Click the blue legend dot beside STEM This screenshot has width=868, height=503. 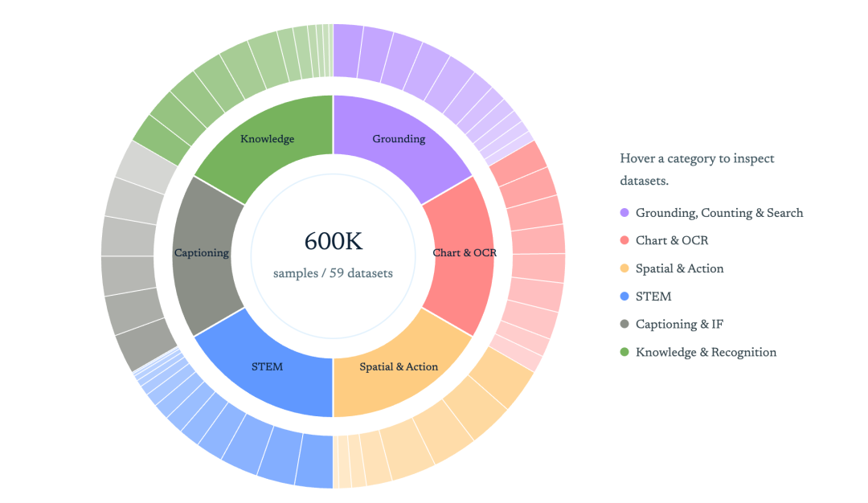[x=624, y=296]
